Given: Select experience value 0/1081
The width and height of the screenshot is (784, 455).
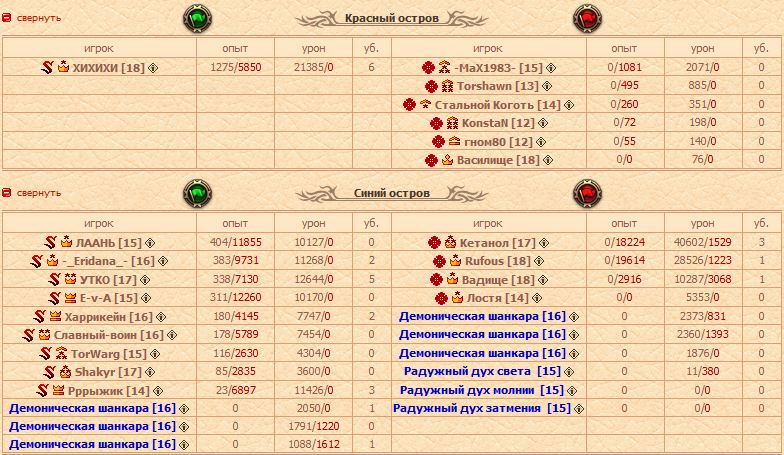Looking at the screenshot, I should coord(624,67).
